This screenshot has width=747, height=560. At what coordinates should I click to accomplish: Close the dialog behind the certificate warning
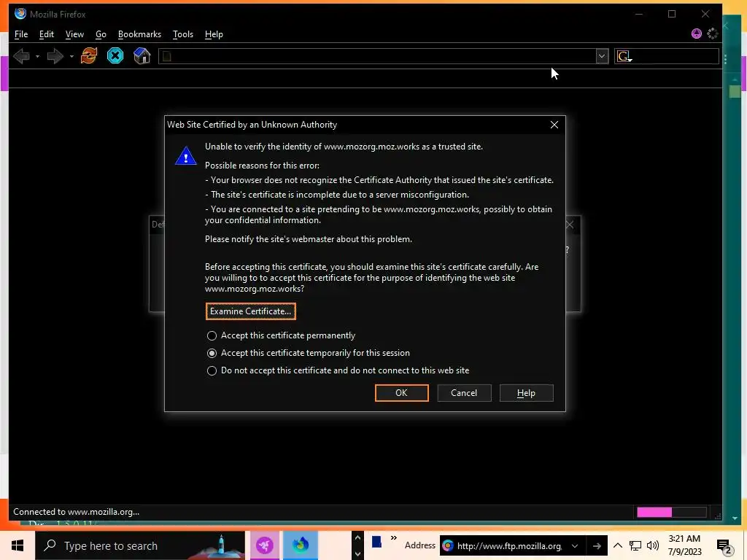coord(570,225)
